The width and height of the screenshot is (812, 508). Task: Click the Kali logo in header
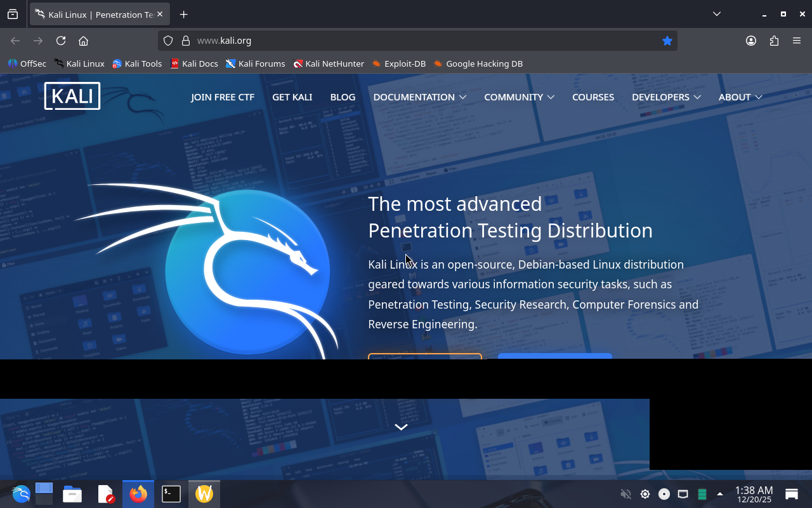72,97
